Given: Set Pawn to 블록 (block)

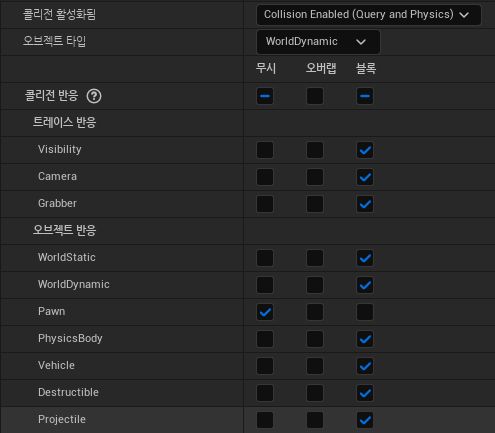Looking at the screenshot, I should click(x=365, y=312).
